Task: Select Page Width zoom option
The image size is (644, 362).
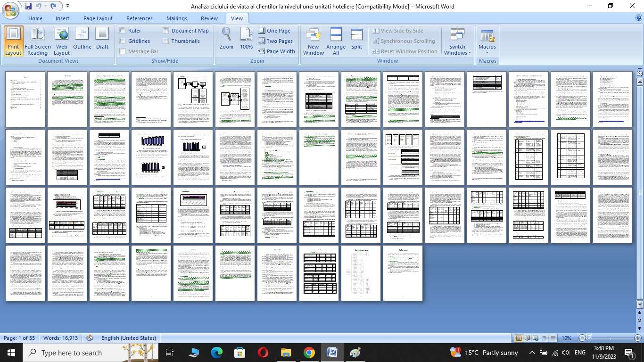Action: coord(276,51)
